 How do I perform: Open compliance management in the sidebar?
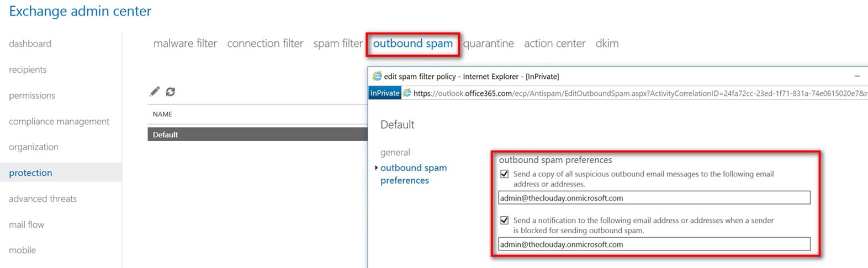(x=59, y=121)
